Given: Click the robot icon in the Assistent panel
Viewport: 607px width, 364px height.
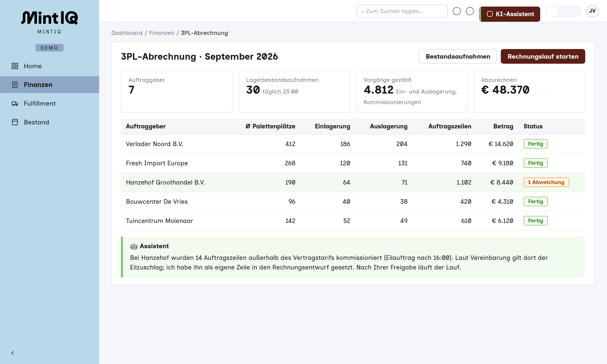Looking at the screenshot, I should [134, 246].
